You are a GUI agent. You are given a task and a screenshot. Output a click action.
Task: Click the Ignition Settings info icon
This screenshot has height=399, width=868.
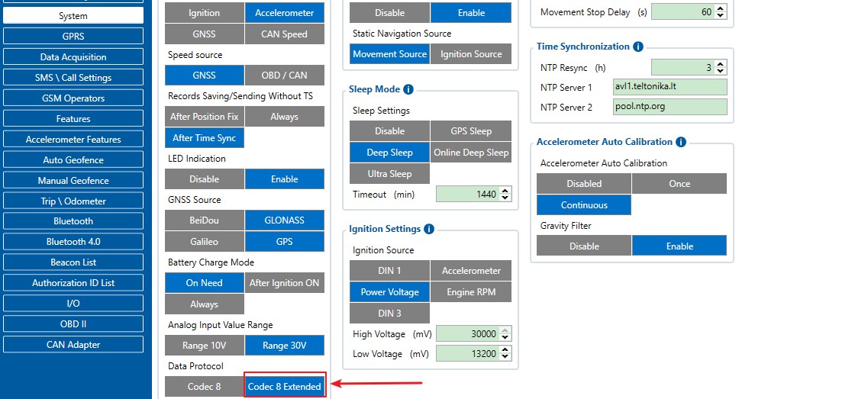point(429,229)
